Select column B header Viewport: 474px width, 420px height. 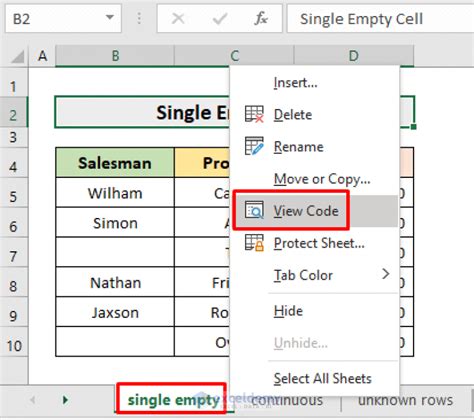click(x=115, y=56)
